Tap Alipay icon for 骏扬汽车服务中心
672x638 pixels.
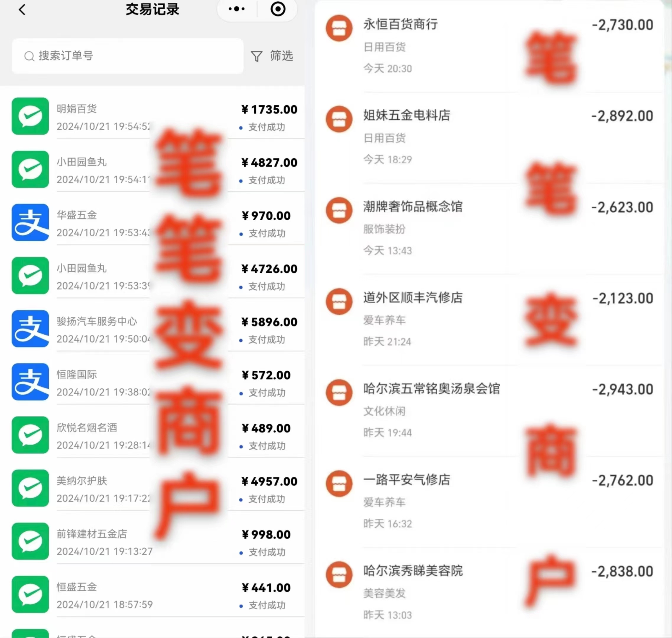click(30, 328)
